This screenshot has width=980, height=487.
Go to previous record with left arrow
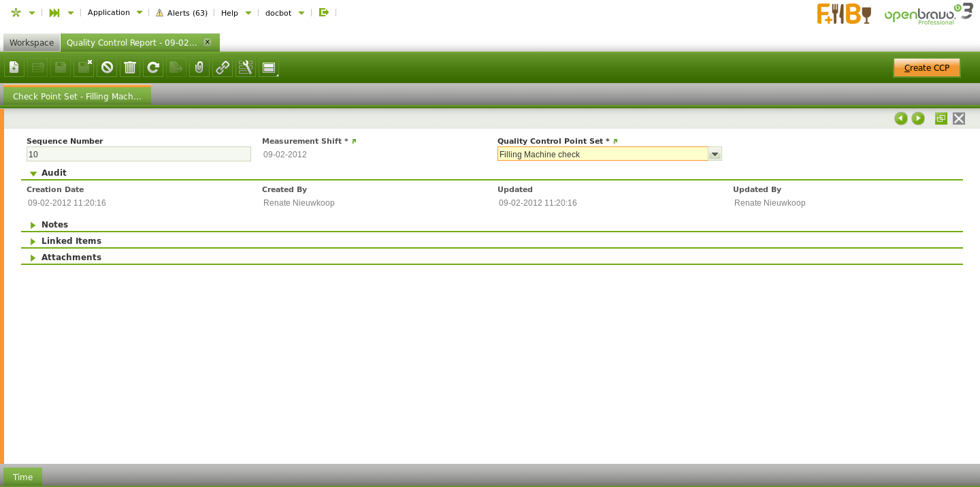click(x=901, y=119)
